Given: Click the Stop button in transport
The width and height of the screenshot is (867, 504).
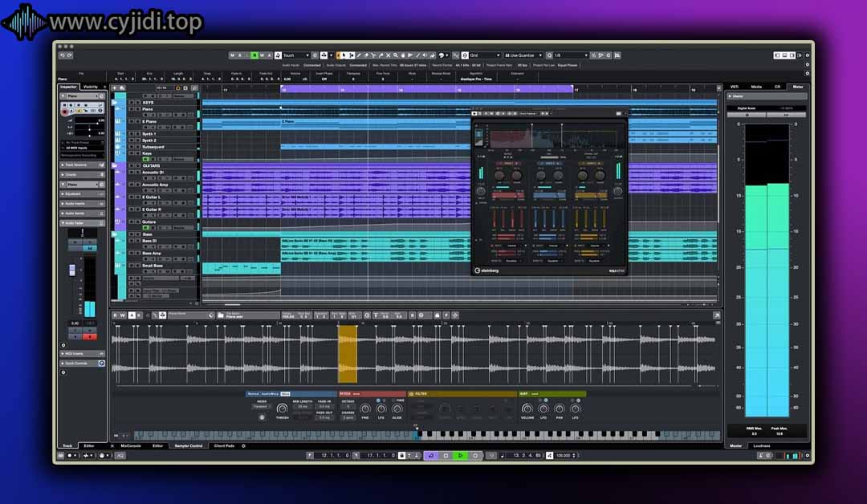Looking at the screenshot, I should click(446, 455).
